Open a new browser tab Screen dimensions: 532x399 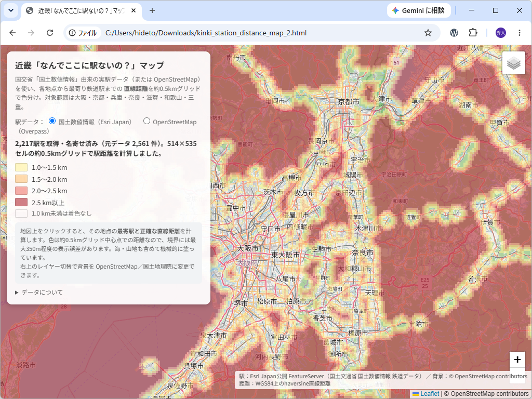(x=152, y=10)
